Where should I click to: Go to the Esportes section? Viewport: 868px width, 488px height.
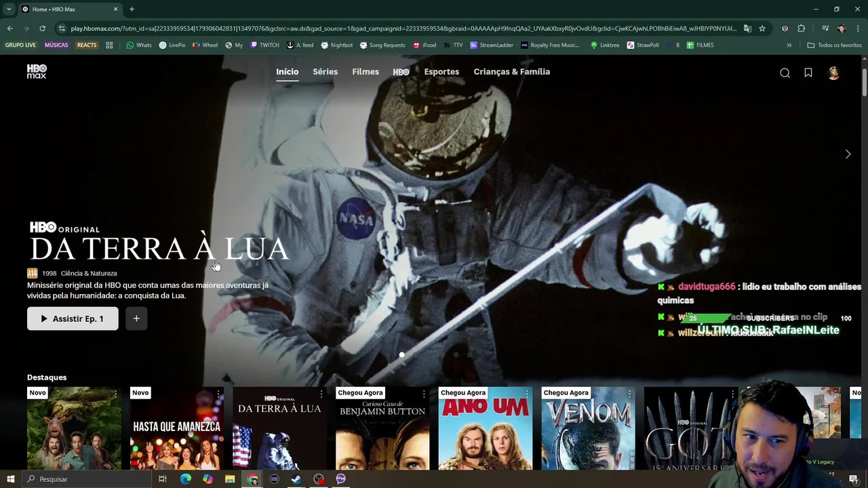[x=441, y=72]
